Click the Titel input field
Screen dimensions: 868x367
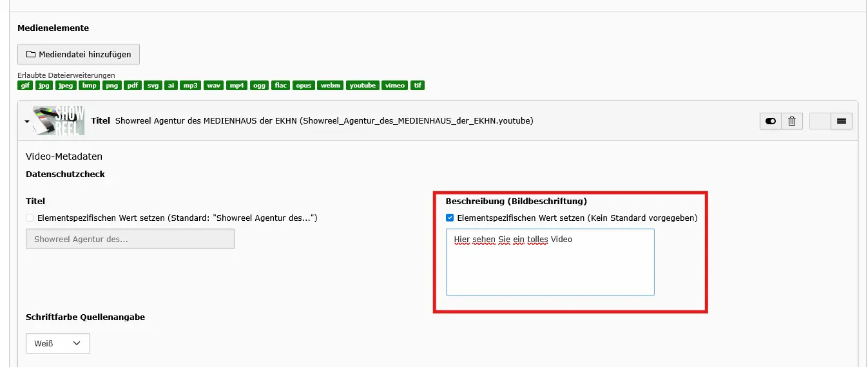pyautogui.click(x=130, y=239)
